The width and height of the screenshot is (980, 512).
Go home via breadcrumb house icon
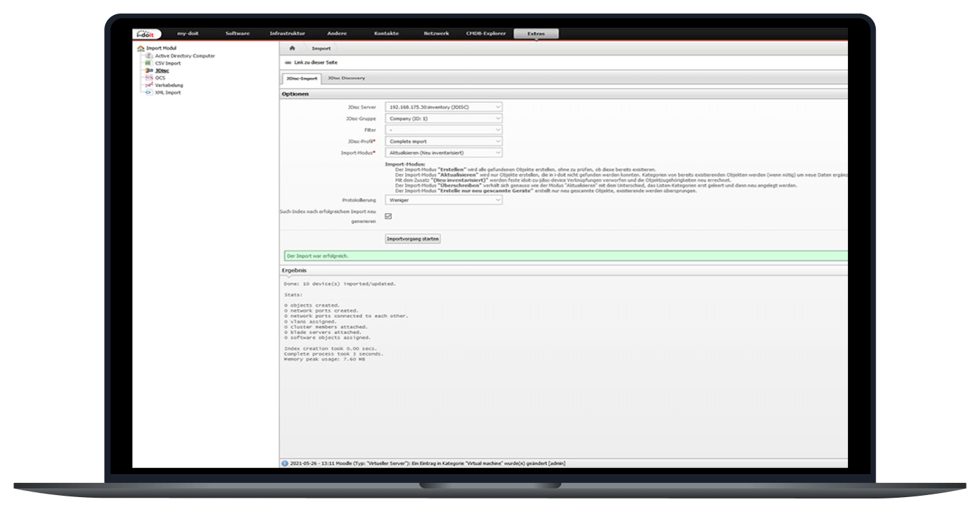pyautogui.click(x=292, y=49)
